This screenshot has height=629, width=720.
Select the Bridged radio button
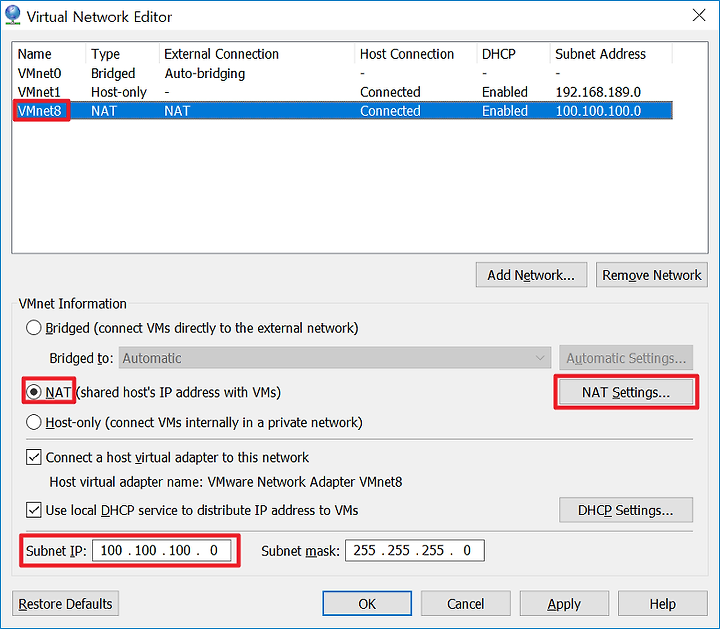coord(34,328)
